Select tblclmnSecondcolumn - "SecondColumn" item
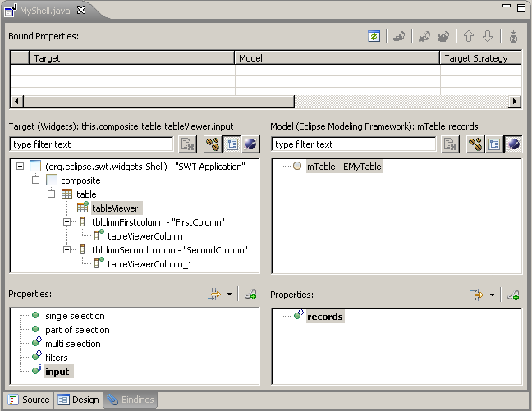532x411 pixels. tap(170, 249)
